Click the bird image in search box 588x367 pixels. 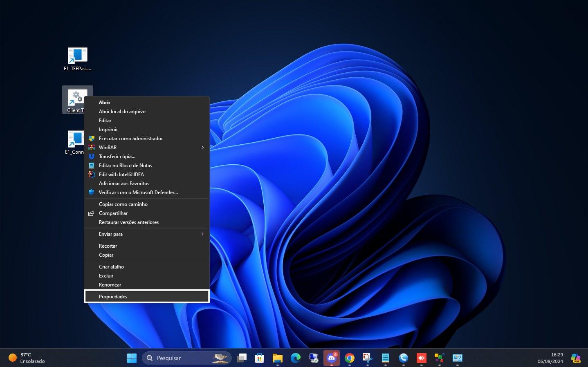click(x=220, y=358)
